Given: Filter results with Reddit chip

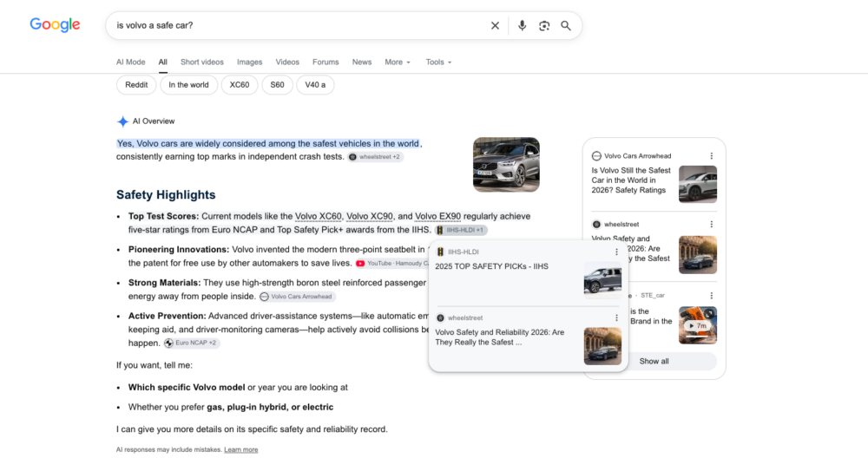Looking at the screenshot, I should click(136, 85).
